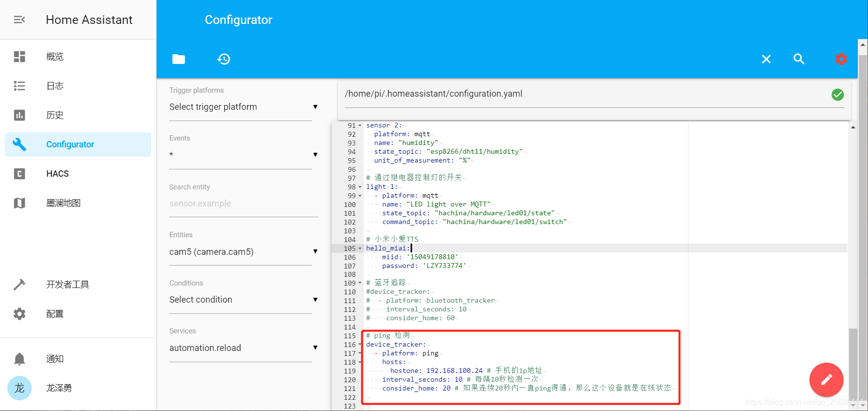Screen dimensions: 868x411
Task: Collapse code fold at line 99
Action: pyautogui.click(x=360, y=196)
